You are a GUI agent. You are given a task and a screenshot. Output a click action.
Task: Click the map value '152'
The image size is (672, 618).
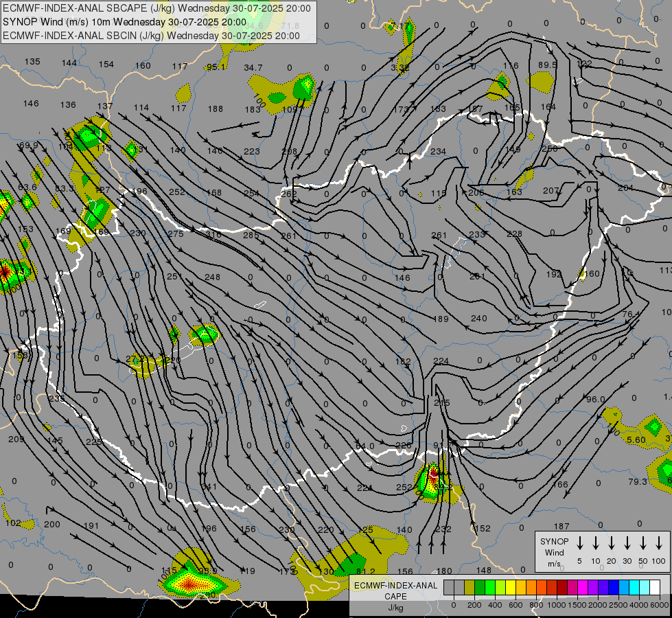(x=483, y=528)
